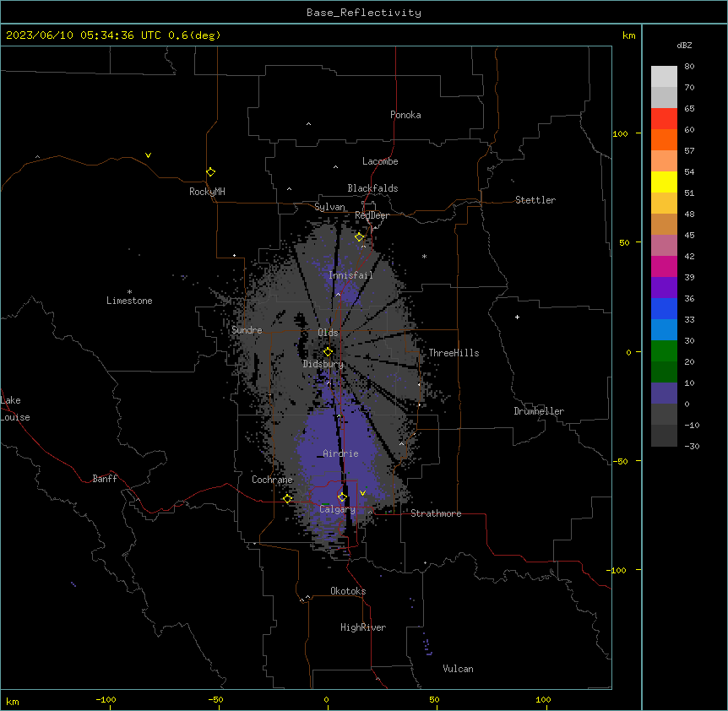The width and height of the screenshot is (728, 711).
Task: Click the yellow diamond marker above Calgary
Action: [342, 497]
